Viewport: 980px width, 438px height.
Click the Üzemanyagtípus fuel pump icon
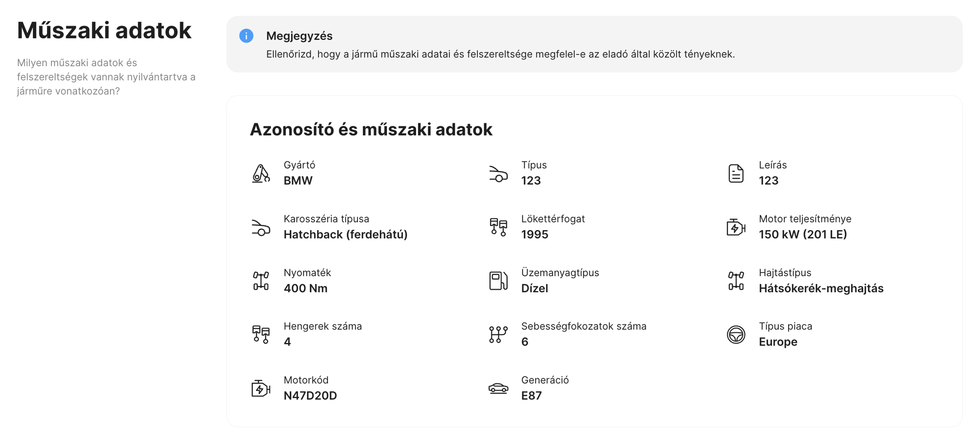[x=498, y=281]
